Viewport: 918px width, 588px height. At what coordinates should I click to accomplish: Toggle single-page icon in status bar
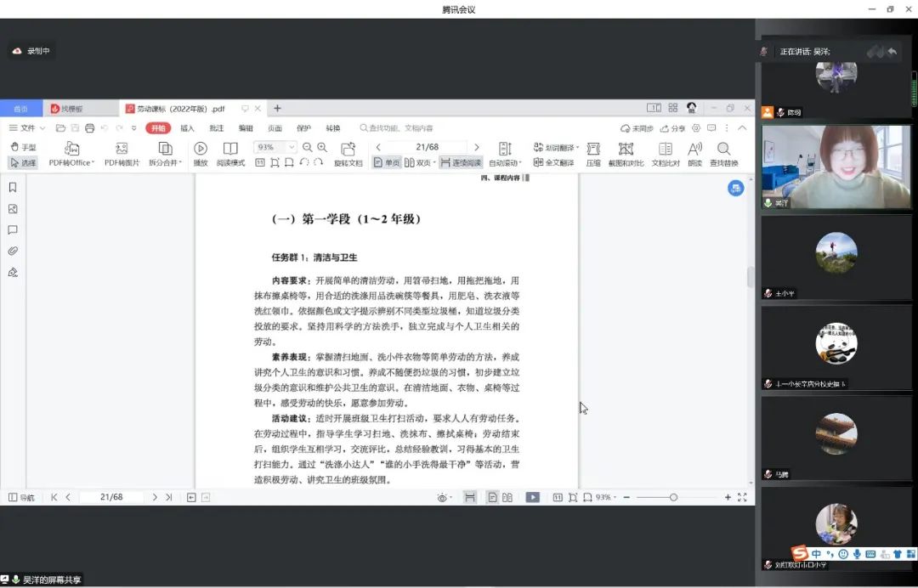click(492, 497)
